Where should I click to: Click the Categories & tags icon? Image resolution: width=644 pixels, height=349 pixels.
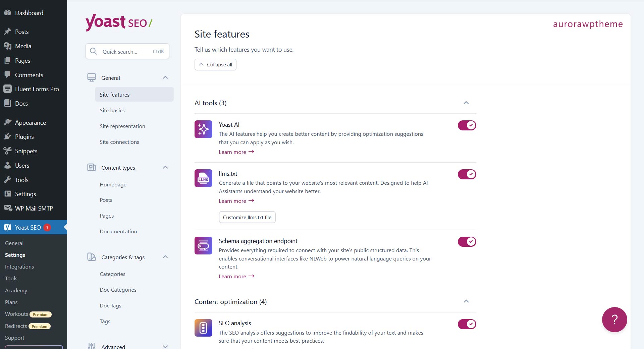(92, 257)
